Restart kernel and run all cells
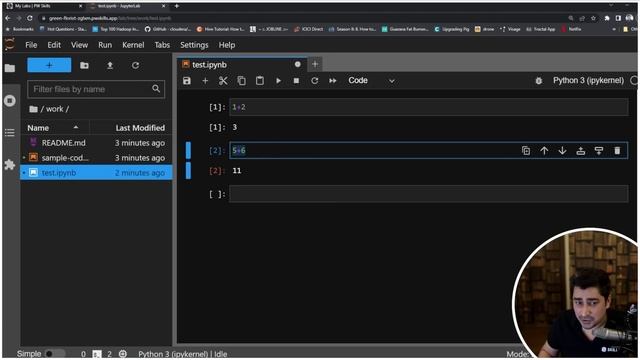 333,81
